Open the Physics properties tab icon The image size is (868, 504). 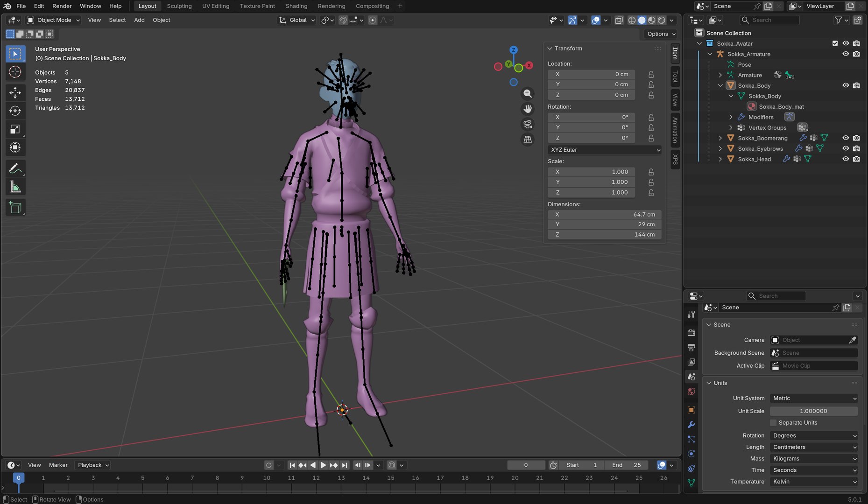pyautogui.click(x=691, y=454)
